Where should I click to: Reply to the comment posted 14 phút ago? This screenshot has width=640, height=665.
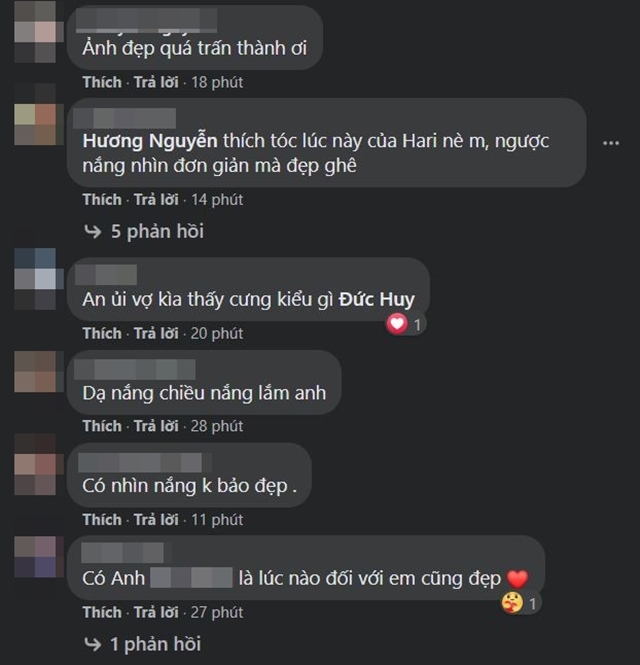(156, 200)
